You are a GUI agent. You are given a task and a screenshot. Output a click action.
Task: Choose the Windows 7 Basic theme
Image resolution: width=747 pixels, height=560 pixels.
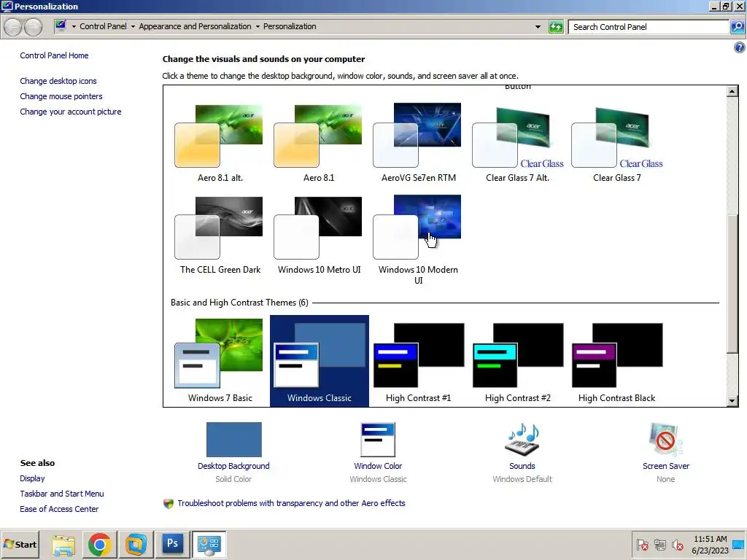click(220, 361)
